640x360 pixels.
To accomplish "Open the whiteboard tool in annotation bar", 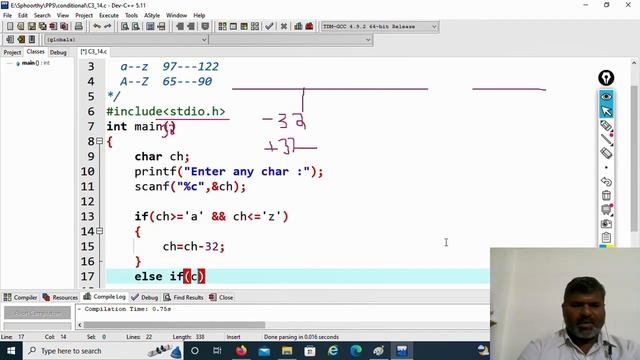I will [606, 210].
